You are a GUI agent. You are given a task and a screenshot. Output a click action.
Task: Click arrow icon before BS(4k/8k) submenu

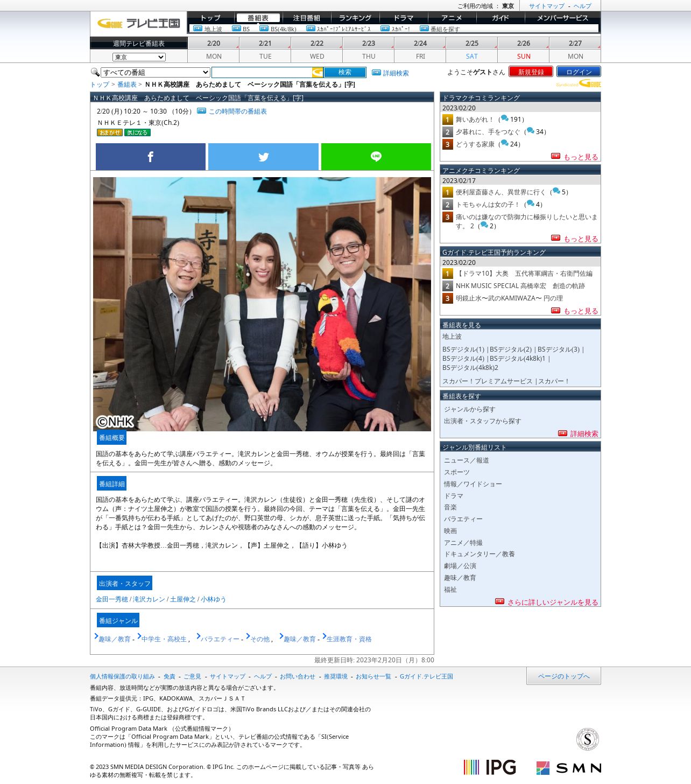tap(264, 29)
